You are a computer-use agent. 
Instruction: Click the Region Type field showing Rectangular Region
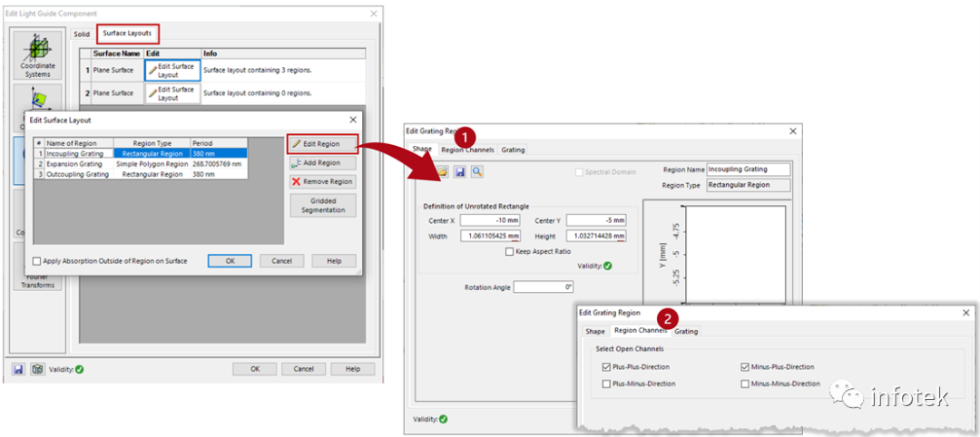(x=748, y=185)
